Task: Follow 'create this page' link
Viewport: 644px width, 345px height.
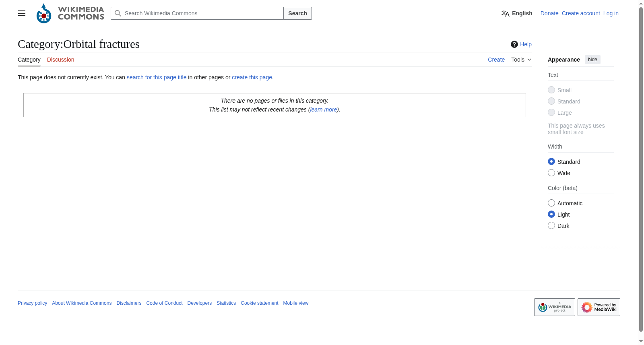Action: 252,77
